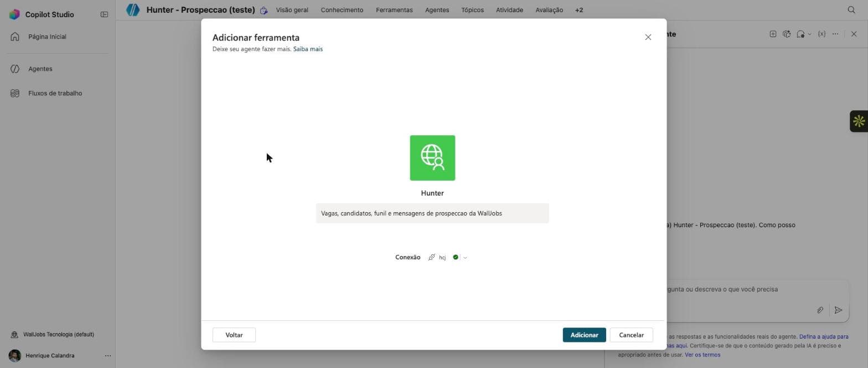Click the activity map icon in test panel
This screenshot has height=368, width=868.
(x=787, y=34)
